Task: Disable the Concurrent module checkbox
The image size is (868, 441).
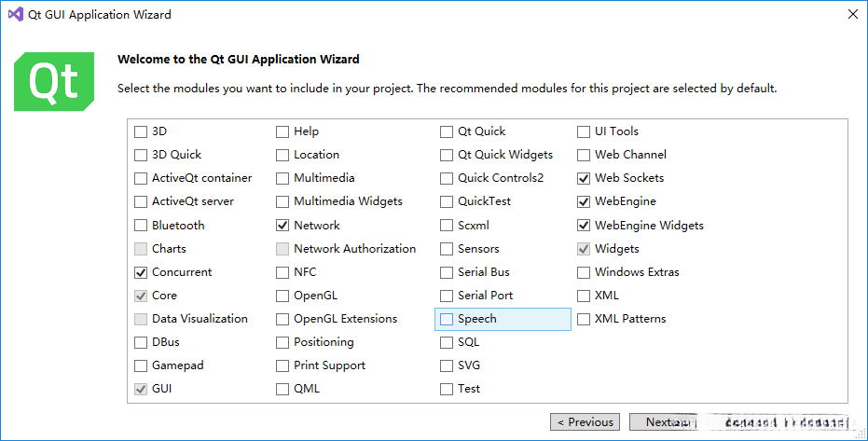Action: (x=141, y=272)
